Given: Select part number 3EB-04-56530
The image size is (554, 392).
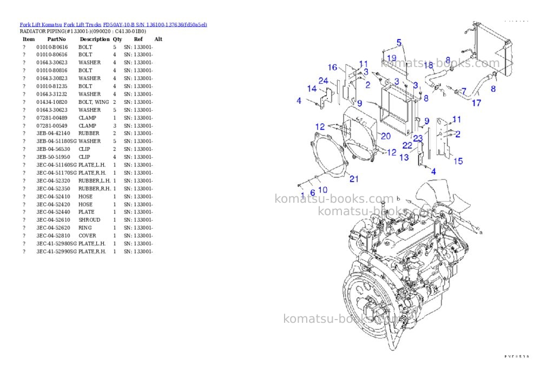Looking at the screenshot, I should (x=54, y=149).
